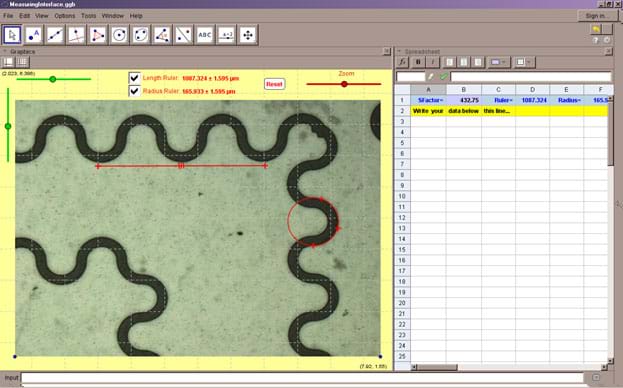Click the redo icon beside undo
Viewport: 623px width, 388px height.
click(607, 29)
